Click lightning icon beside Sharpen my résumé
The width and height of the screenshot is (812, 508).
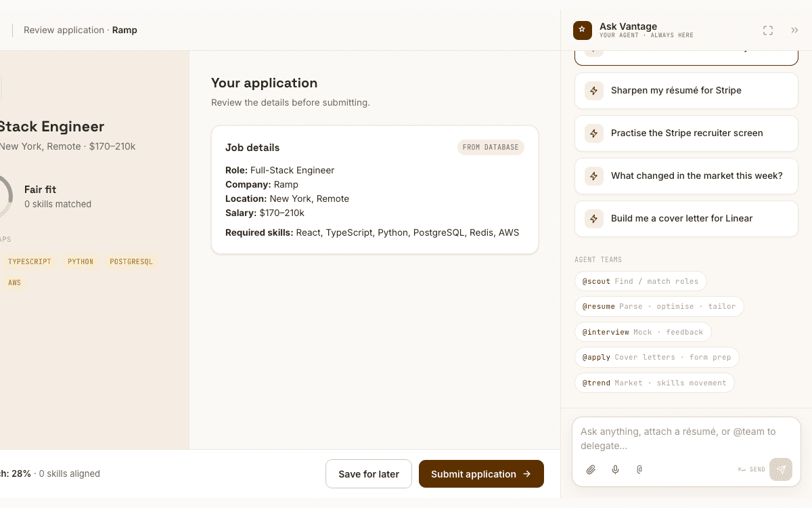coord(594,91)
